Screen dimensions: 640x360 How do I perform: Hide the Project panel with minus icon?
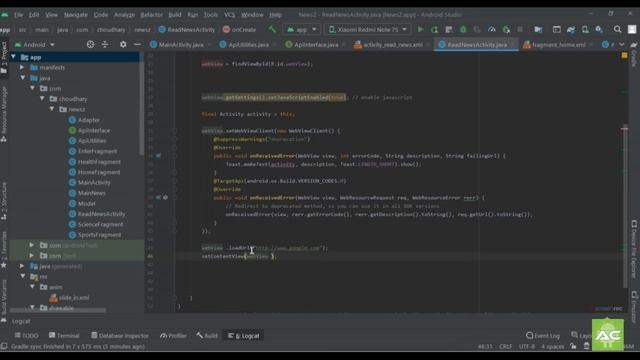pyautogui.click(x=137, y=44)
